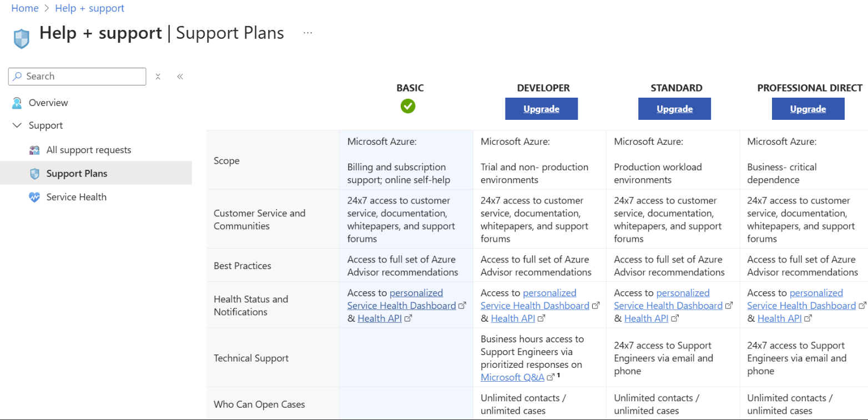Click external link icon beside Microsoft Q&A
Screen dimensions: 868x420
[x=550, y=376]
